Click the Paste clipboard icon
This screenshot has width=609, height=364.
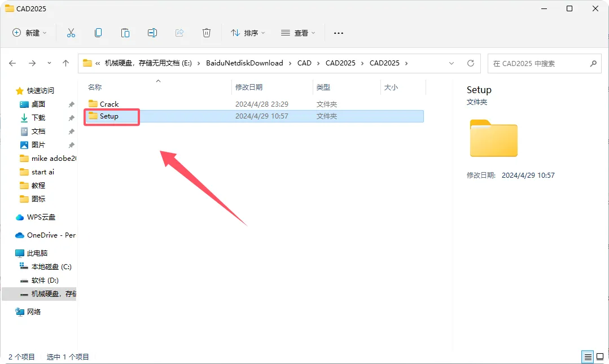(125, 33)
